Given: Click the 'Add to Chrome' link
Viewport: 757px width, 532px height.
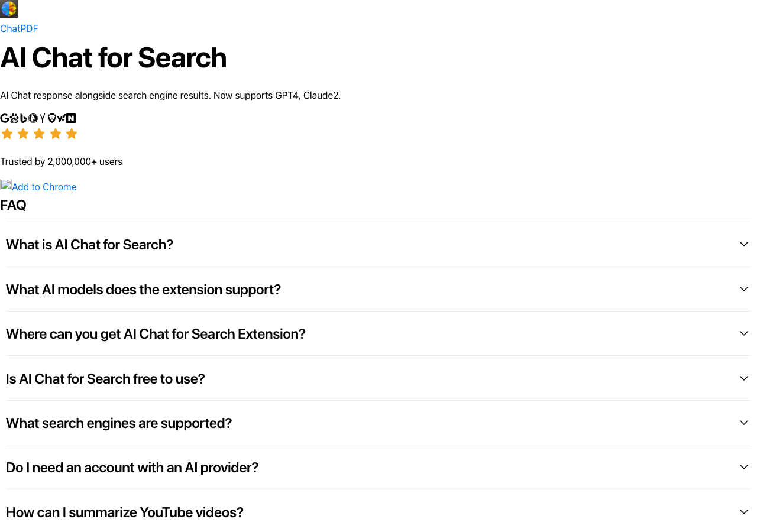Looking at the screenshot, I should (x=43, y=187).
